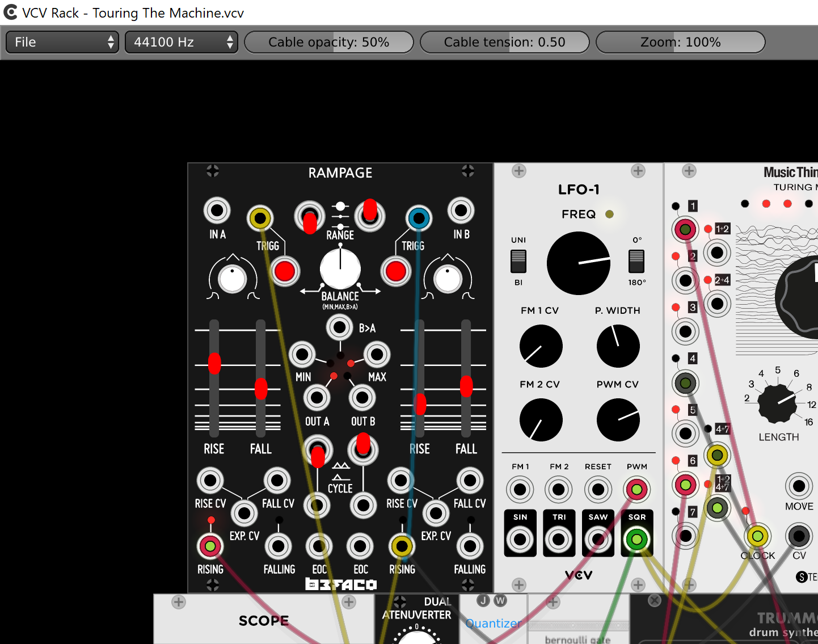The width and height of the screenshot is (818, 644).
Task: Adjust the Cable opacity slider
Action: tap(329, 42)
